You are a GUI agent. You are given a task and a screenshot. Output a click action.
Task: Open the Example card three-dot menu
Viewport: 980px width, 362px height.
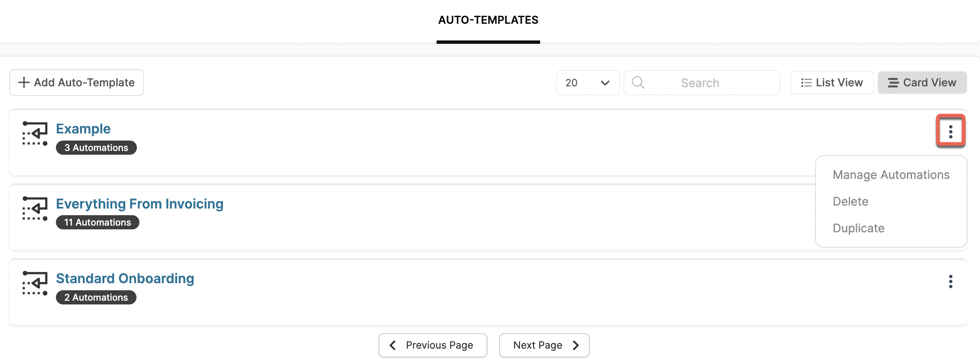click(950, 131)
